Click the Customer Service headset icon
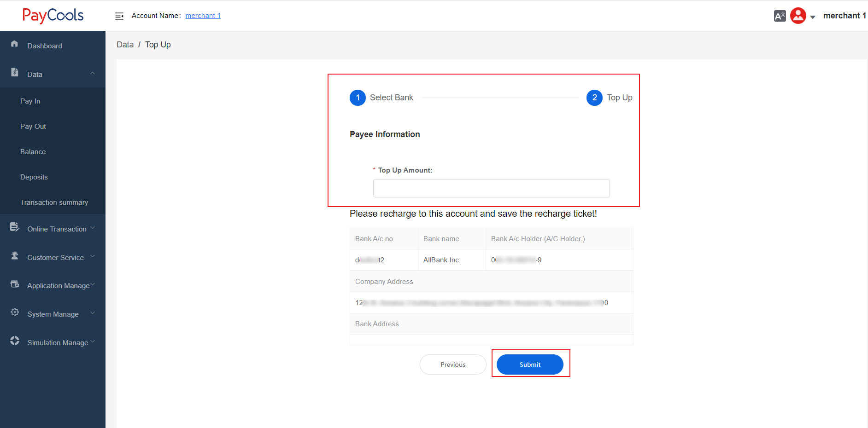Image resolution: width=868 pixels, height=428 pixels. click(15, 256)
